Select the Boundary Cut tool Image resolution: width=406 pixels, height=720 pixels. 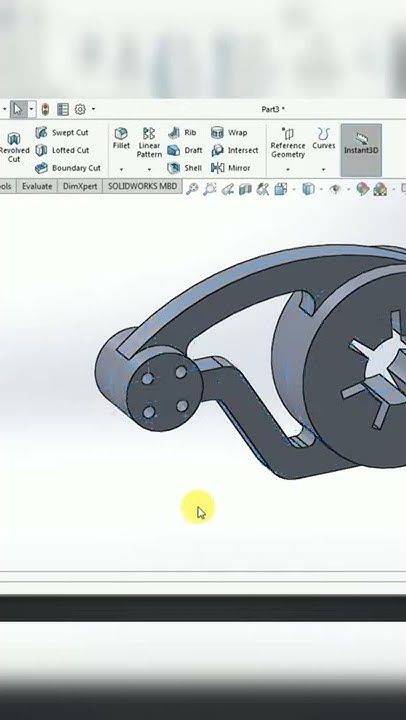tap(68, 168)
